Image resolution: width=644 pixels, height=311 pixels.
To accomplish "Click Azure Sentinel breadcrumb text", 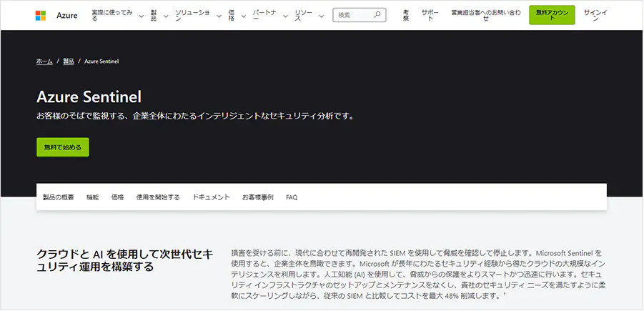I will pos(101,61).
